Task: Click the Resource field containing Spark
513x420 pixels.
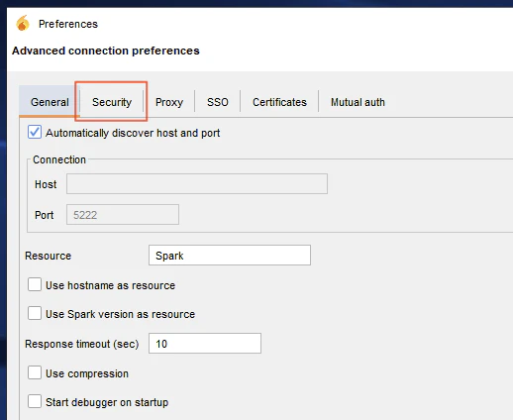Action: (230, 256)
